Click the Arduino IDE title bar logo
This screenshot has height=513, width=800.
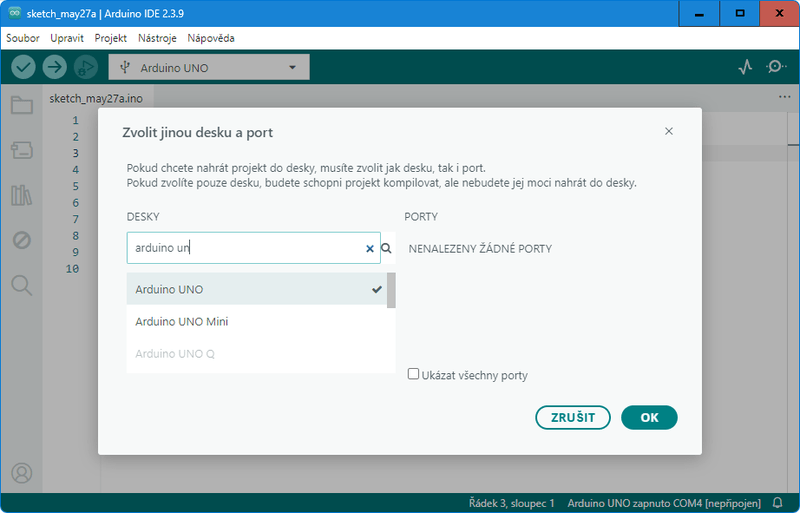click(x=15, y=13)
